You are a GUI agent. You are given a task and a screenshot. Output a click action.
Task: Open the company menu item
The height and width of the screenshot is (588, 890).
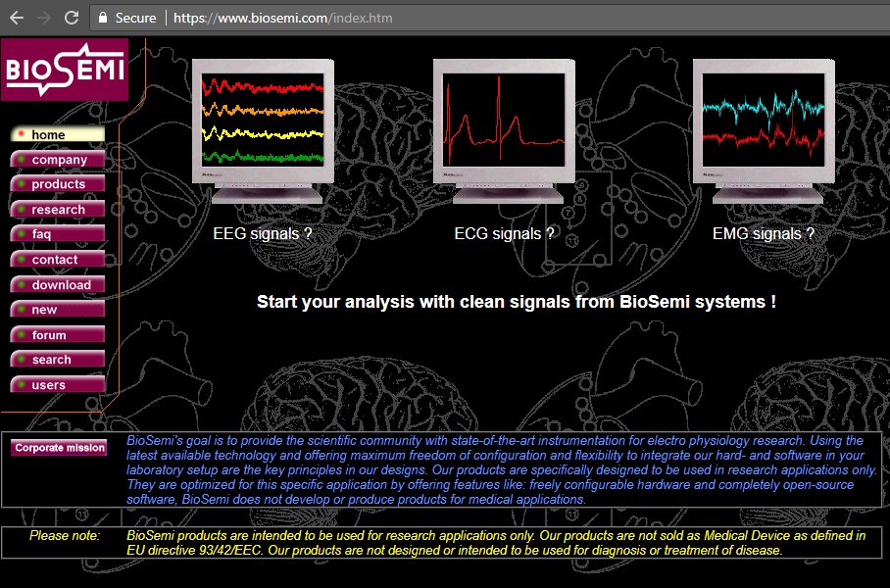point(57,160)
